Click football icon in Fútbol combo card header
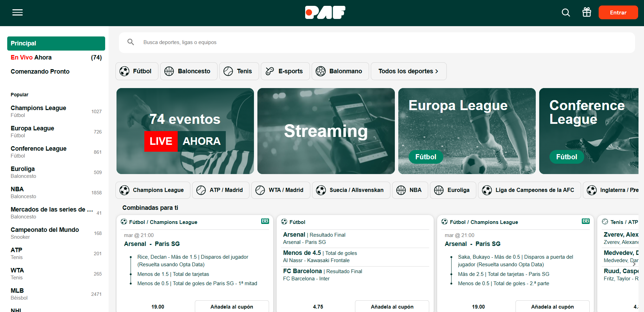Image resolution: width=644 pixels, height=312 pixels. 284,222
